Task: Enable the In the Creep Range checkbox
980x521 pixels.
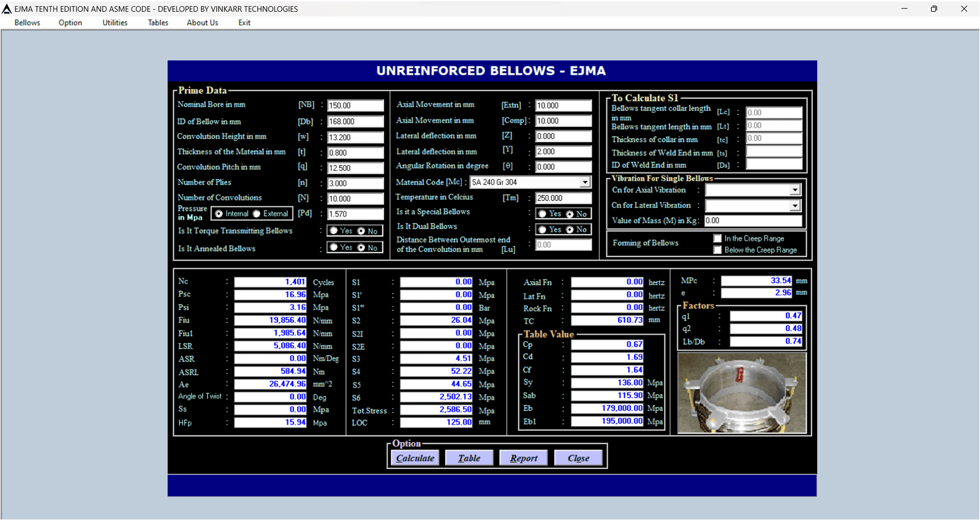Action: point(717,238)
